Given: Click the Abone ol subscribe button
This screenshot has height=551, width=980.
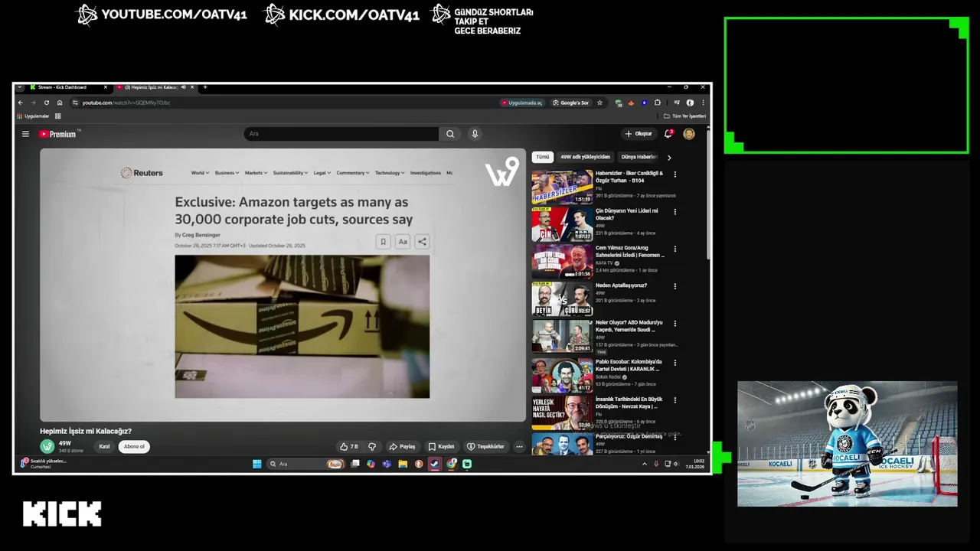Looking at the screenshot, I should click(x=134, y=446).
